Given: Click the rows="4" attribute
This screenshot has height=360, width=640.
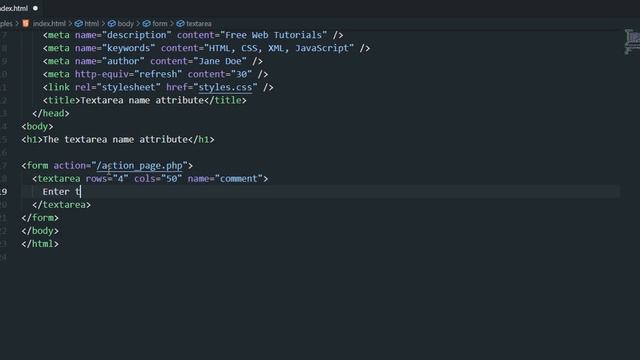Looking at the screenshot, I should point(107,179).
